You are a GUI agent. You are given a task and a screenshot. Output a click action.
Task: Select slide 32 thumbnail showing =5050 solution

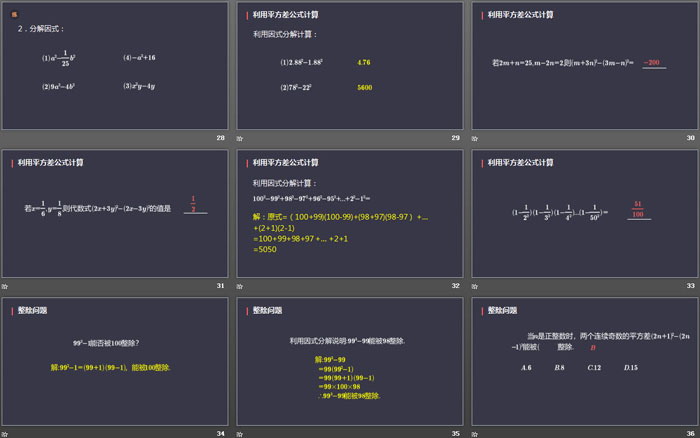pos(350,213)
